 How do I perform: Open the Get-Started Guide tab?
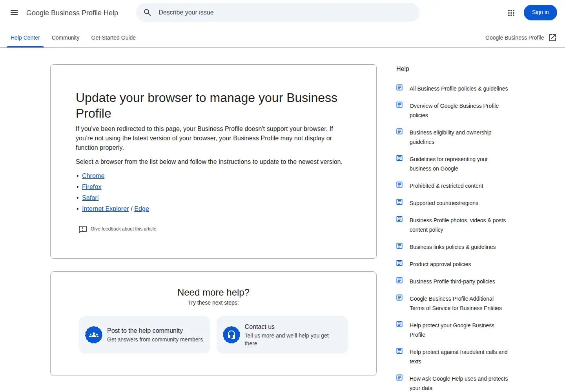113,38
